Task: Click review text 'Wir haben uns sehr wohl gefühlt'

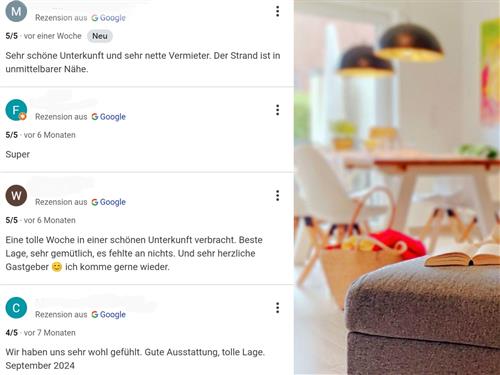Action: tap(135, 359)
